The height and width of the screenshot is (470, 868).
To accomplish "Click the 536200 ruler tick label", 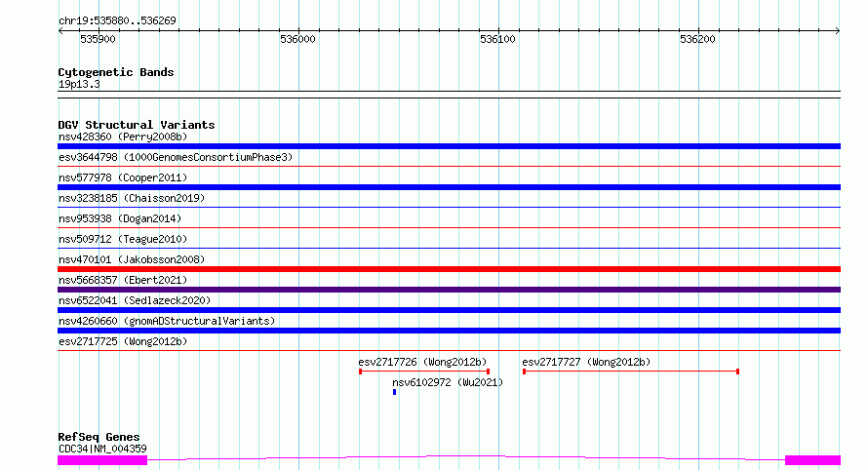I will (697, 39).
